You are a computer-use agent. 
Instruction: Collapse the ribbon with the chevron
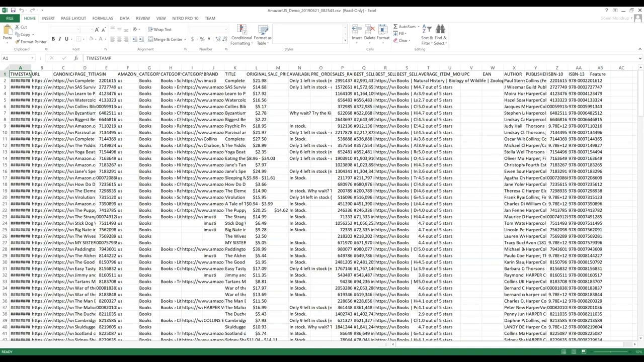(639, 49)
